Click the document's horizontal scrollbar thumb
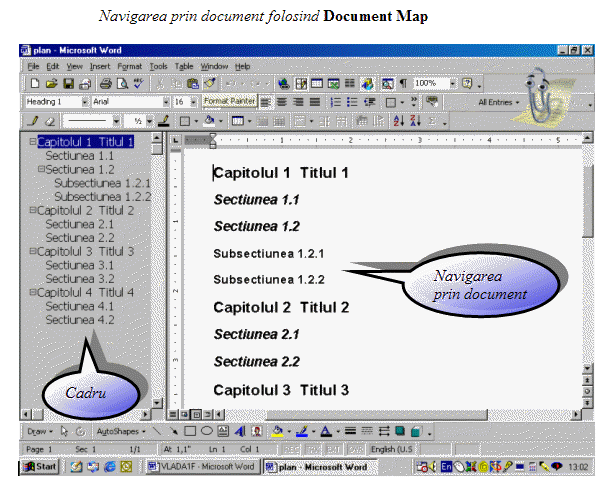This screenshot has height=489, width=610. point(377,415)
